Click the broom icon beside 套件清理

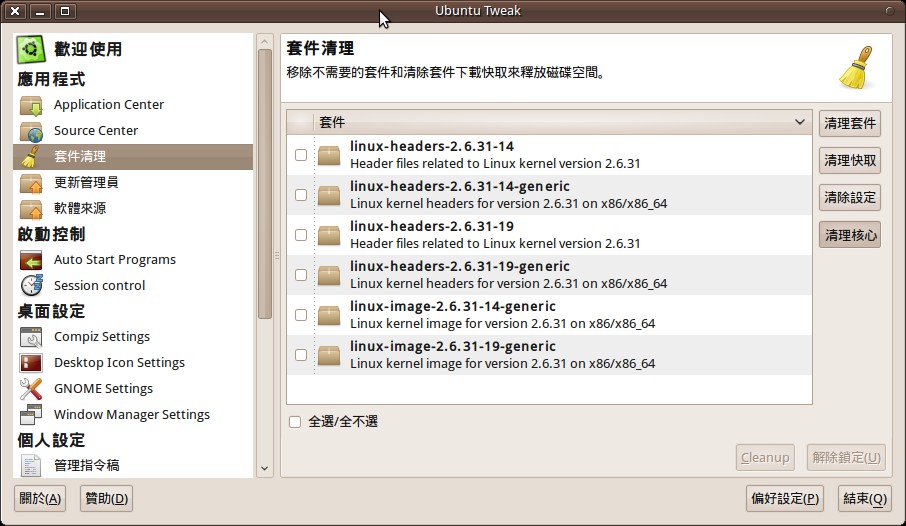(31, 157)
